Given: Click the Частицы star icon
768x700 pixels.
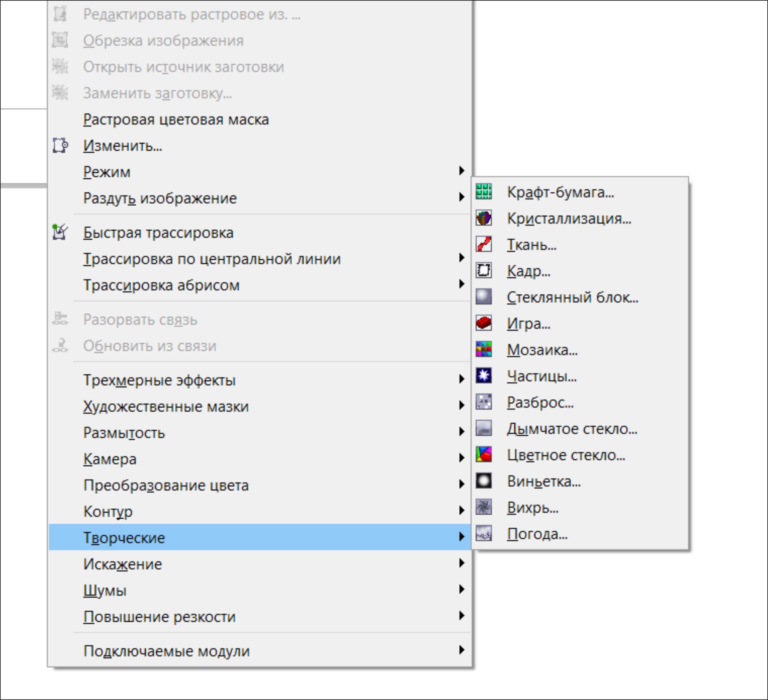Looking at the screenshot, I should pyautogui.click(x=484, y=376).
